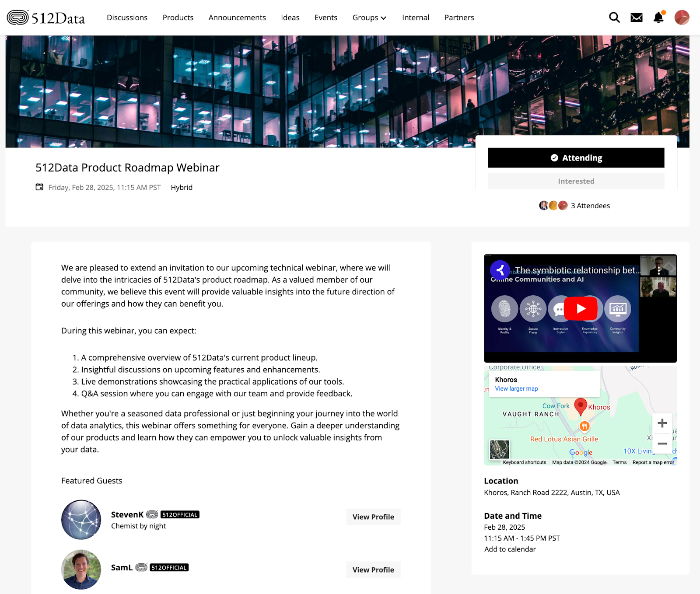Click the restaurant marker on map
Viewport: 700px width, 594px height.
coord(584,426)
